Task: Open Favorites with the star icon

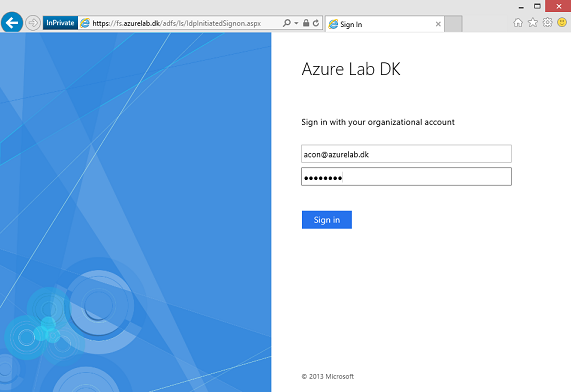Action: 533,23
